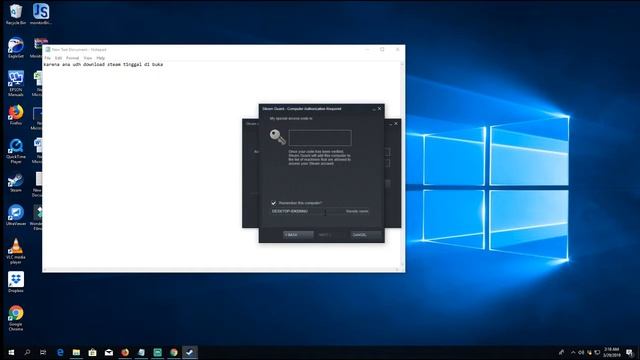Click Cancel in the Steam Guard dialog
This screenshot has height=360, width=640.
point(366,235)
